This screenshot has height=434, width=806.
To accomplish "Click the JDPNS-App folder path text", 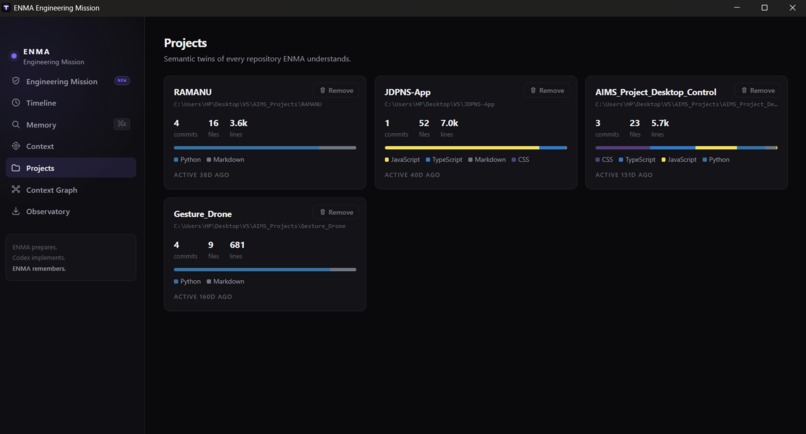I will point(439,104).
